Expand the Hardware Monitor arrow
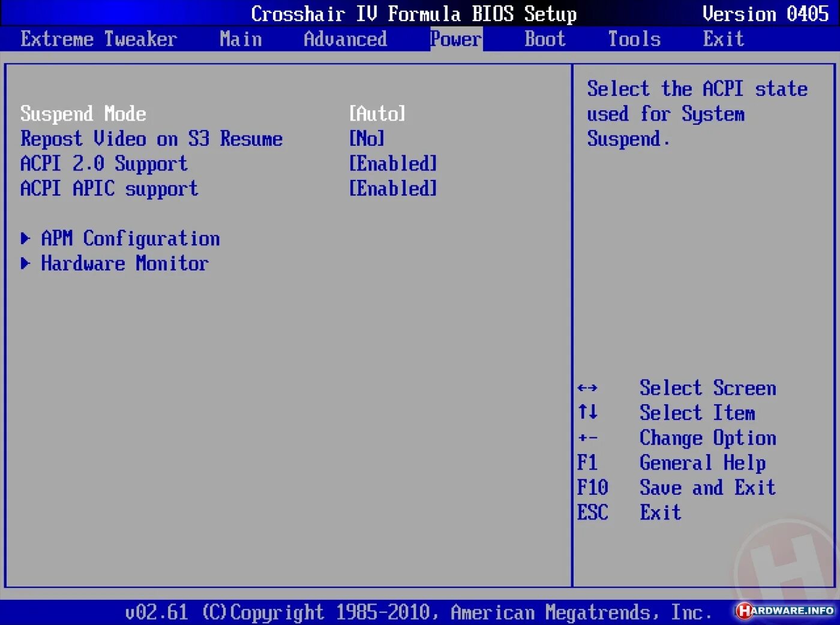The height and width of the screenshot is (625, 840). (x=25, y=263)
